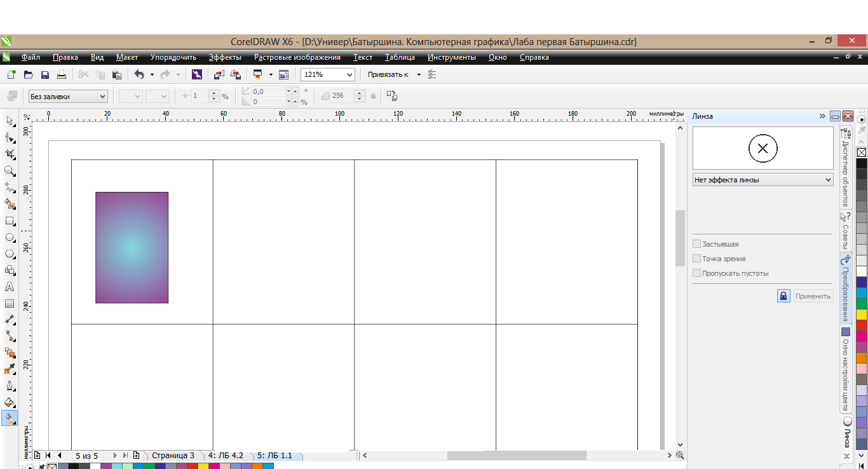The width and height of the screenshot is (868, 469).
Task: Toggle the 'Застывшая' checkbox
Action: (x=697, y=244)
